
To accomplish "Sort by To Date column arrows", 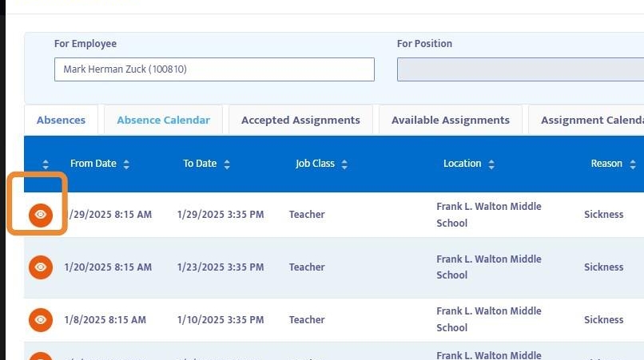I will pos(227,164).
